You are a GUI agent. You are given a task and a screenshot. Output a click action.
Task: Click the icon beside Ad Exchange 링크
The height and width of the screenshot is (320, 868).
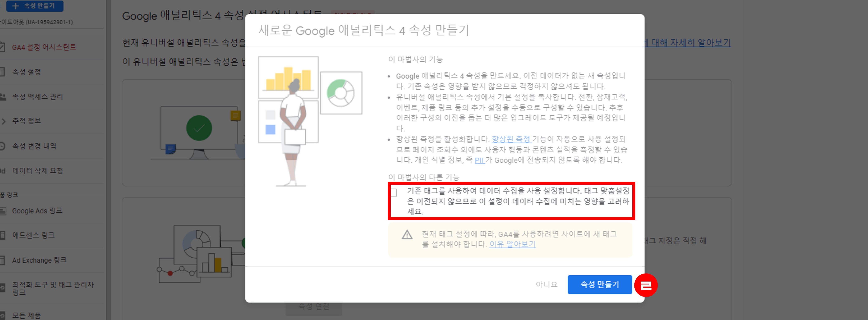[2, 260]
